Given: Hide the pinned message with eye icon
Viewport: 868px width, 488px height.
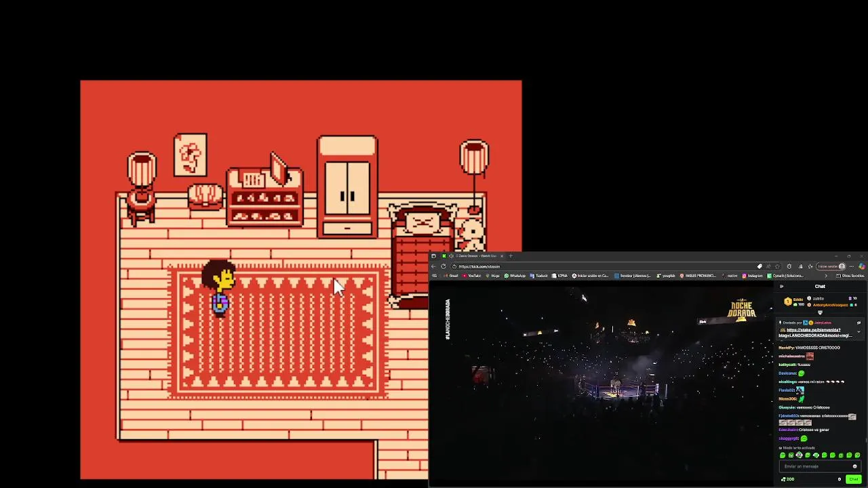Looking at the screenshot, I should pos(859,323).
